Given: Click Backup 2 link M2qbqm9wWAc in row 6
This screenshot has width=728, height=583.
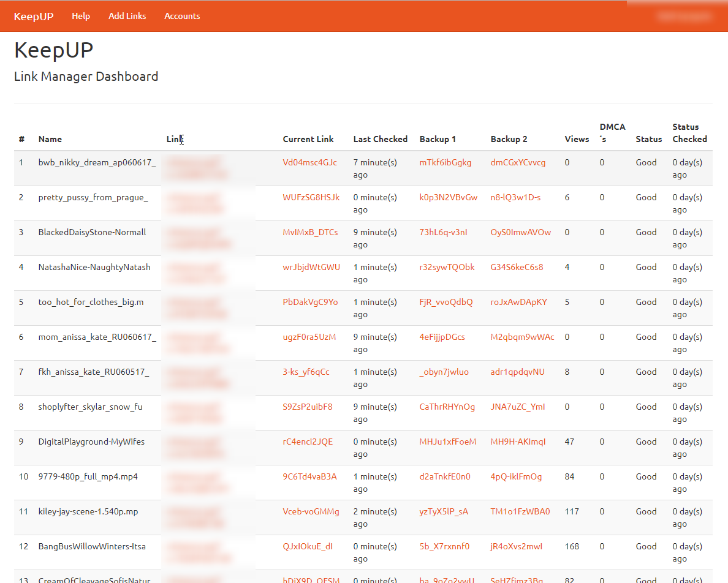Looking at the screenshot, I should (522, 337).
